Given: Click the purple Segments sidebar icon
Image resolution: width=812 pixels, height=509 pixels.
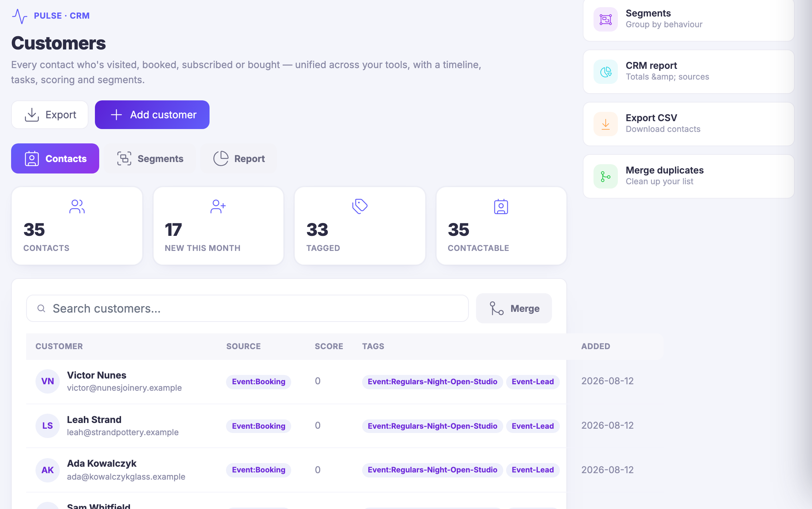Looking at the screenshot, I should point(606,19).
